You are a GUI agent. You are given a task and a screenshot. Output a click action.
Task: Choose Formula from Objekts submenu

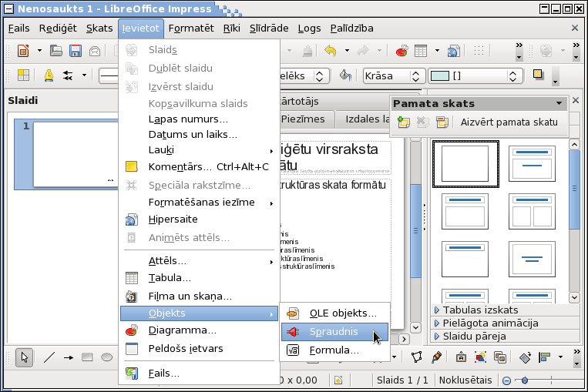coord(334,350)
